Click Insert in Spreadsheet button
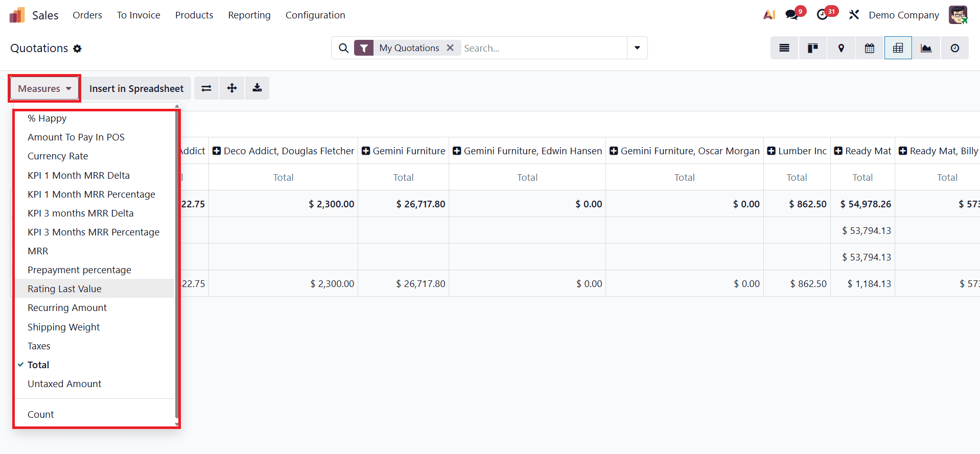The height and width of the screenshot is (454, 980). coord(136,88)
